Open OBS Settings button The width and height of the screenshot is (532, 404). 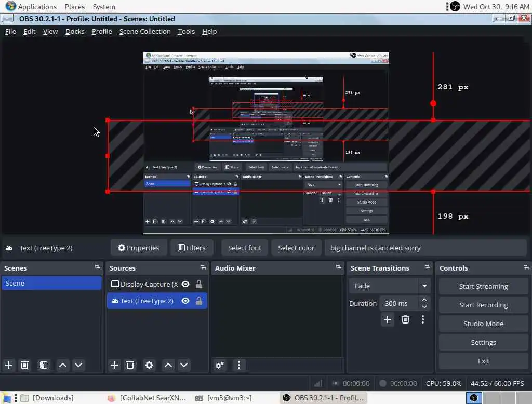[x=484, y=342]
